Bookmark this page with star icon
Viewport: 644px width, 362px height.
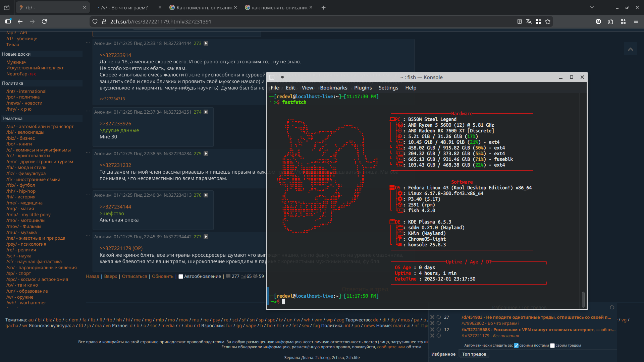548,21
